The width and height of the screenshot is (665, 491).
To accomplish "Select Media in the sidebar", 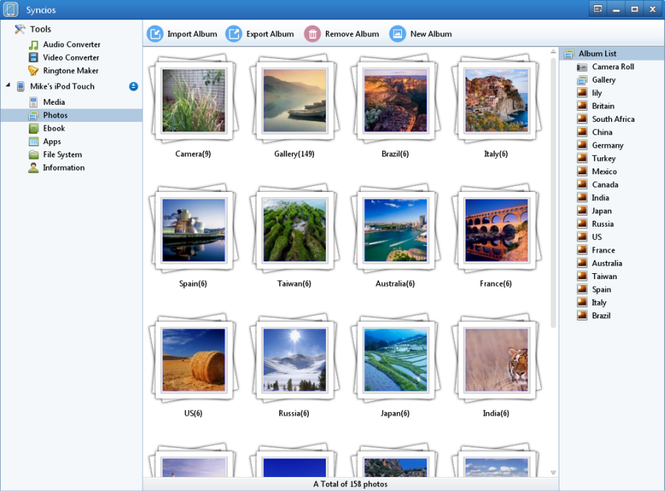I will coord(47,102).
